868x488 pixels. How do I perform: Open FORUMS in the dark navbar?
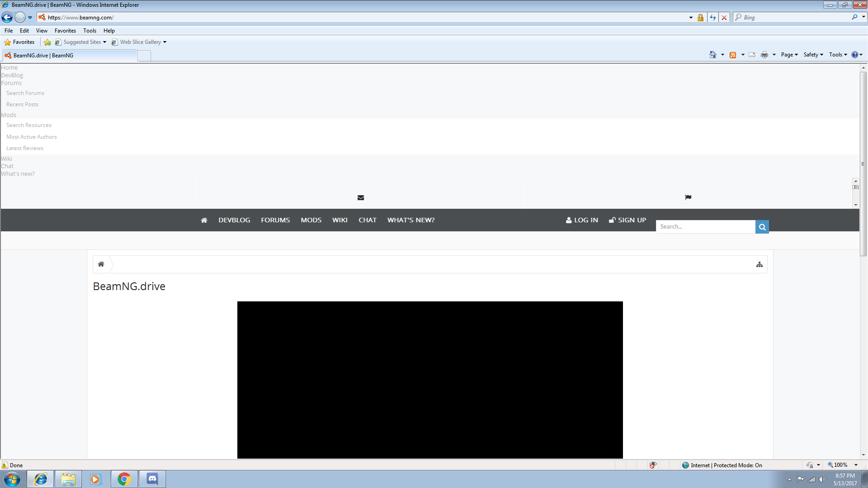click(275, 220)
